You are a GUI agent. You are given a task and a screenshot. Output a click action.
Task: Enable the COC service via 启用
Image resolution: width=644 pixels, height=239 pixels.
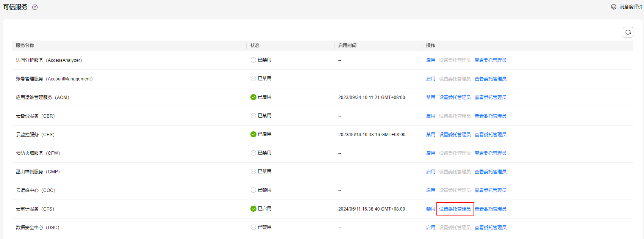[430, 190]
